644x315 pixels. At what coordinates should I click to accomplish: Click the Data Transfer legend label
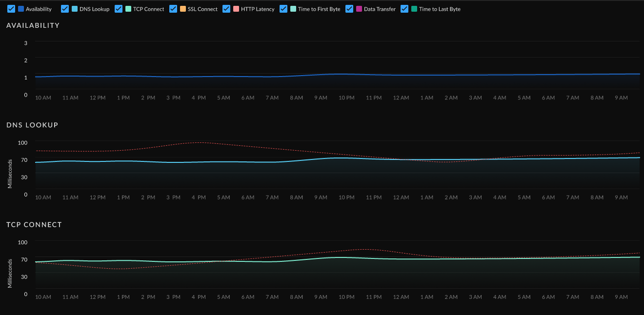click(x=380, y=9)
